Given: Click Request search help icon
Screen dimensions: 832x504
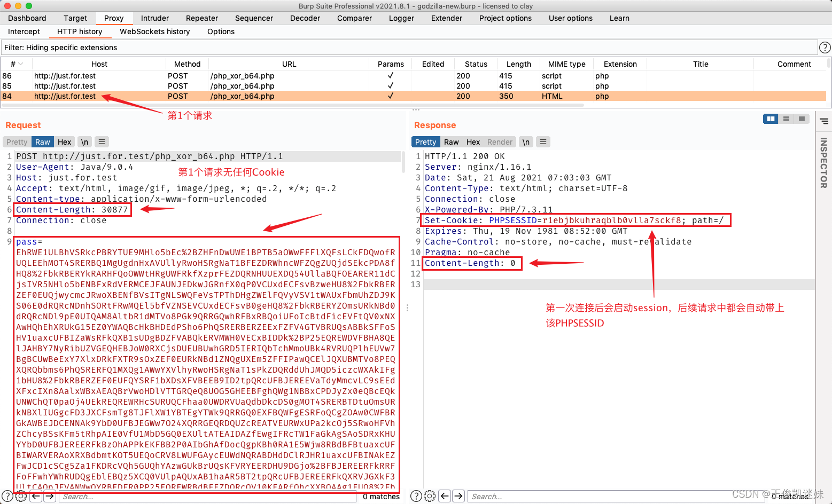Looking at the screenshot, I should [x=7, y=497].
